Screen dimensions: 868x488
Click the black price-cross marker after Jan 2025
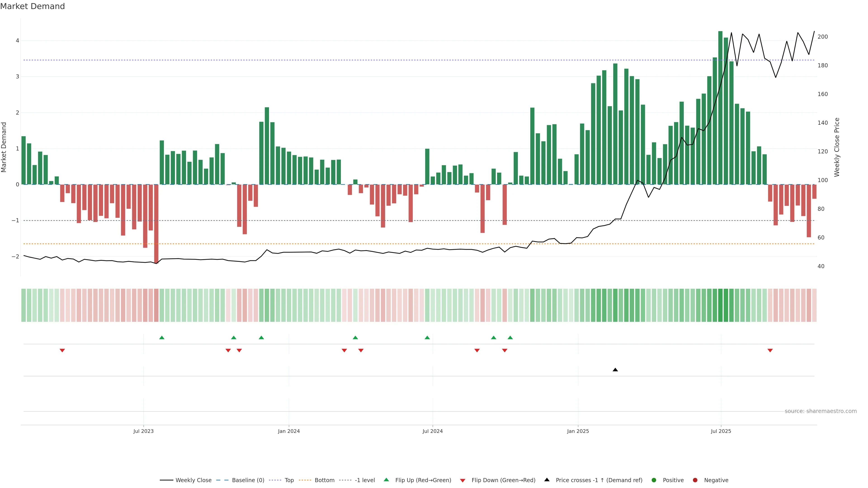(615, 370)
